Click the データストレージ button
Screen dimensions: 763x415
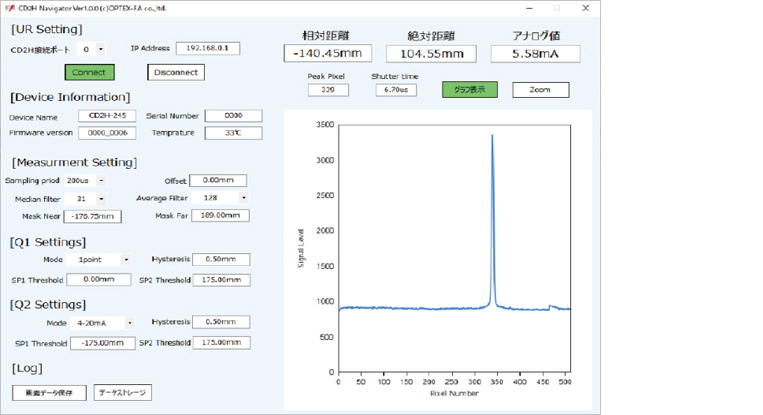click(x=123, y=392)
